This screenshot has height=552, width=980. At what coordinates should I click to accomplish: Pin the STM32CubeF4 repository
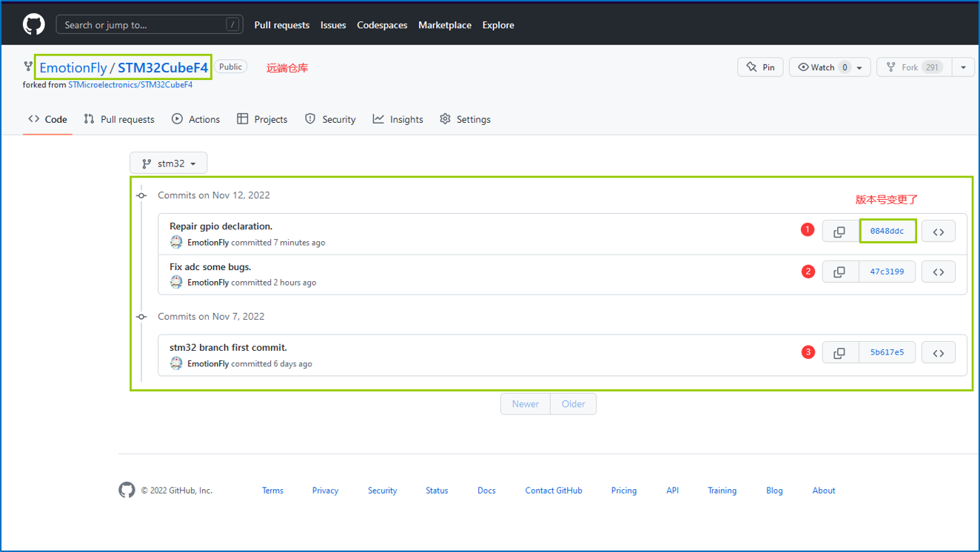[x=760, y=67]
